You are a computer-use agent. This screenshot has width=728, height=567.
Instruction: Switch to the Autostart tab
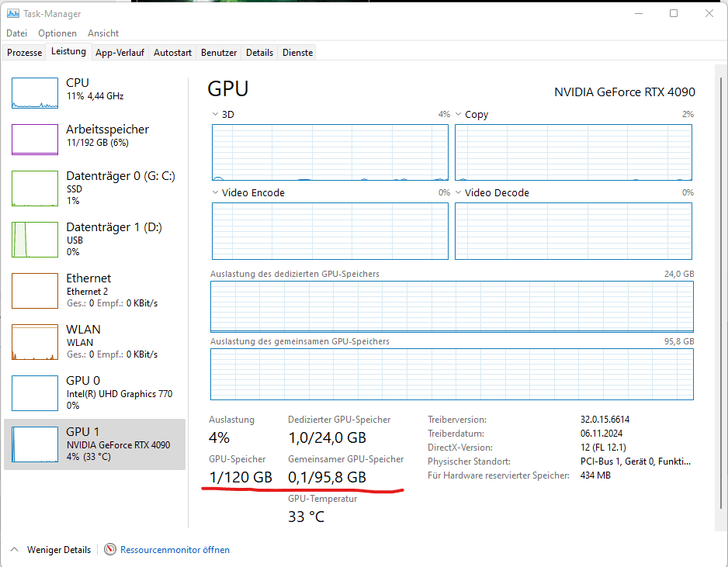point(172,53)
